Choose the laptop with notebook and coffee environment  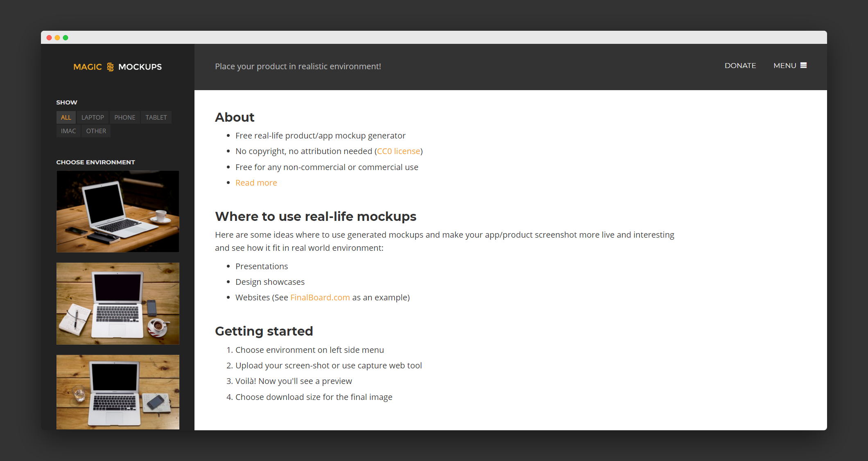[118, 303]
